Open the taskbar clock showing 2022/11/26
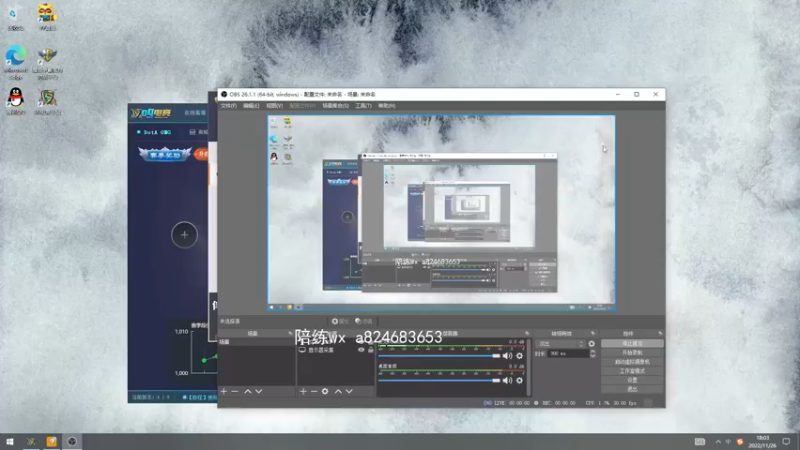800x450 pixels. pos(763,441)
